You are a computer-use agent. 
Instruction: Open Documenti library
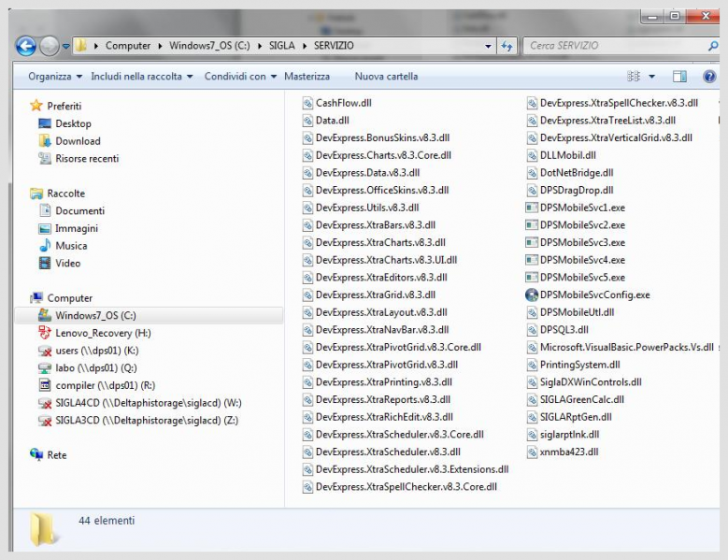coord(79,210)
